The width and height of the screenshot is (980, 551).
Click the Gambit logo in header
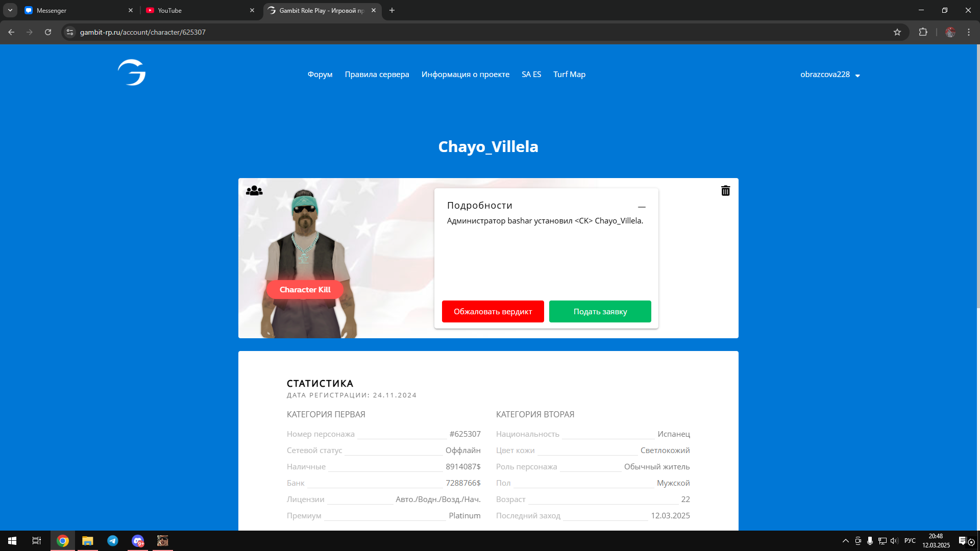click(x=132, y=72)
